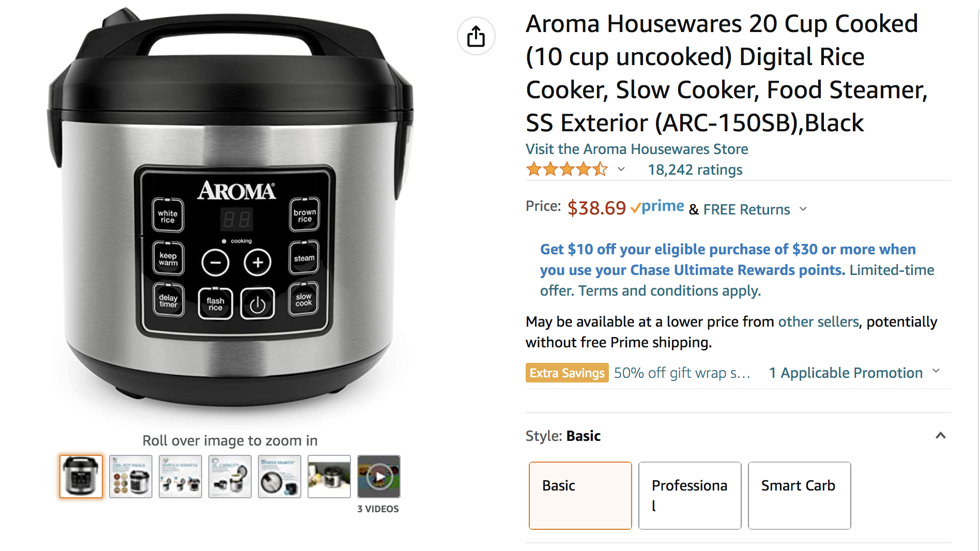Expand the 1 Applicable Promotion chevron
Image resolution: width=980 pixels, height=551 pixels.
tap(936, 371)
